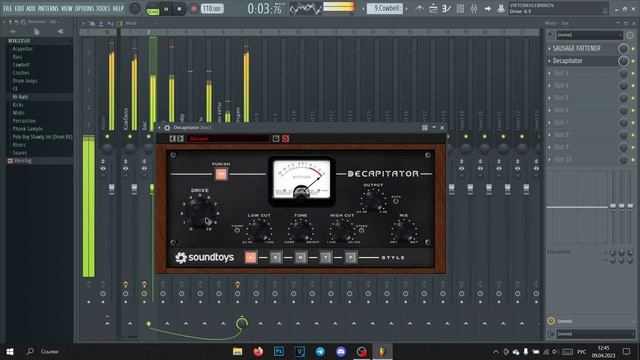Open the Hi Hats folder in browser

click(x=20, y=97)
